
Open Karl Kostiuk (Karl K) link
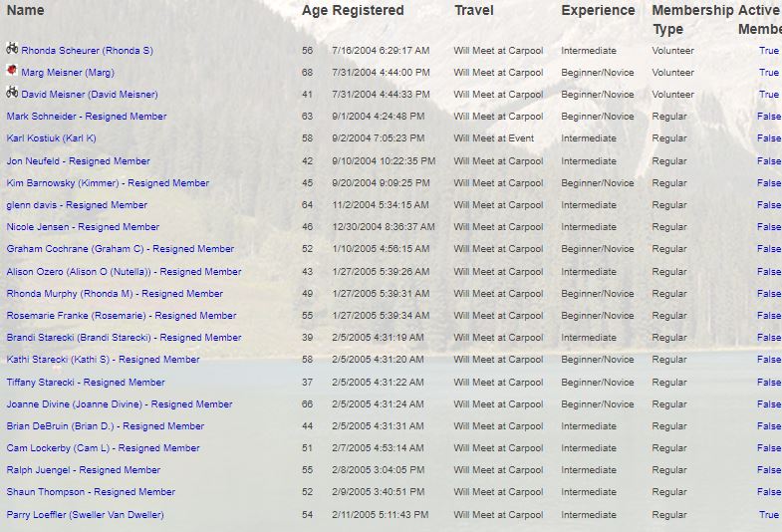[x=51, y=138]
